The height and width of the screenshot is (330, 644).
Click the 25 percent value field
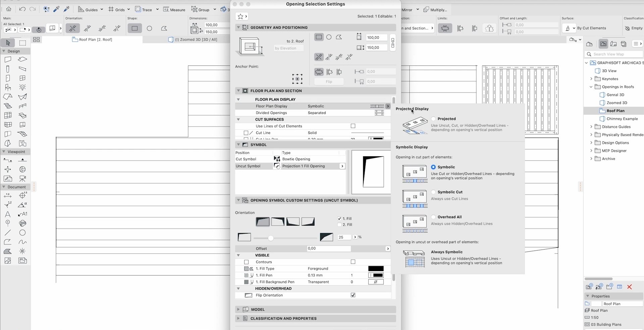coord(344,237)
